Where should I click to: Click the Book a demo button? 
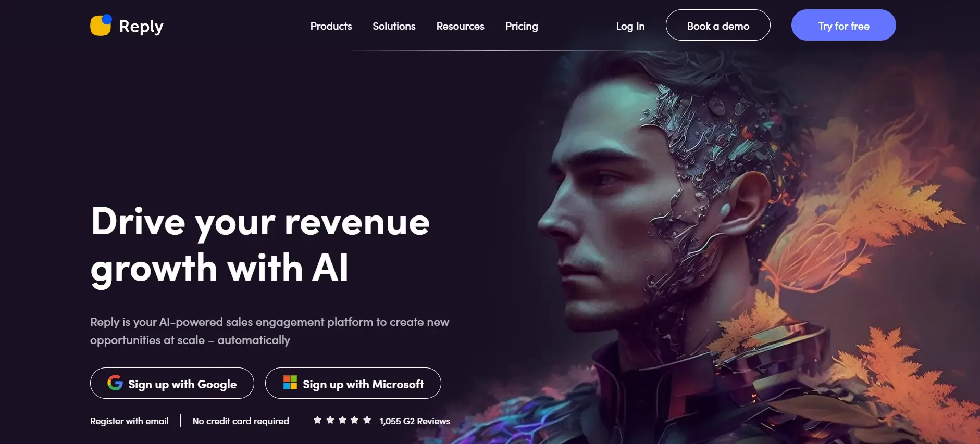pos(718,25)
